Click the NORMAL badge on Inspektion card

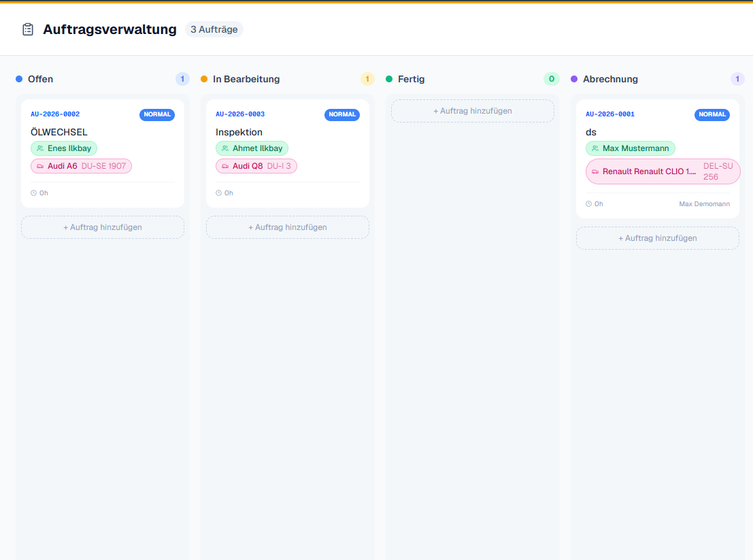[342, 115]
